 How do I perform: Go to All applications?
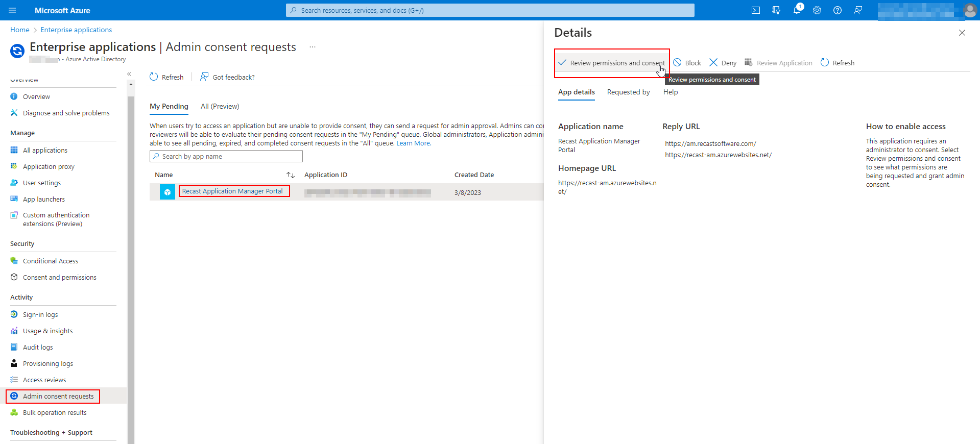(45, 150)
